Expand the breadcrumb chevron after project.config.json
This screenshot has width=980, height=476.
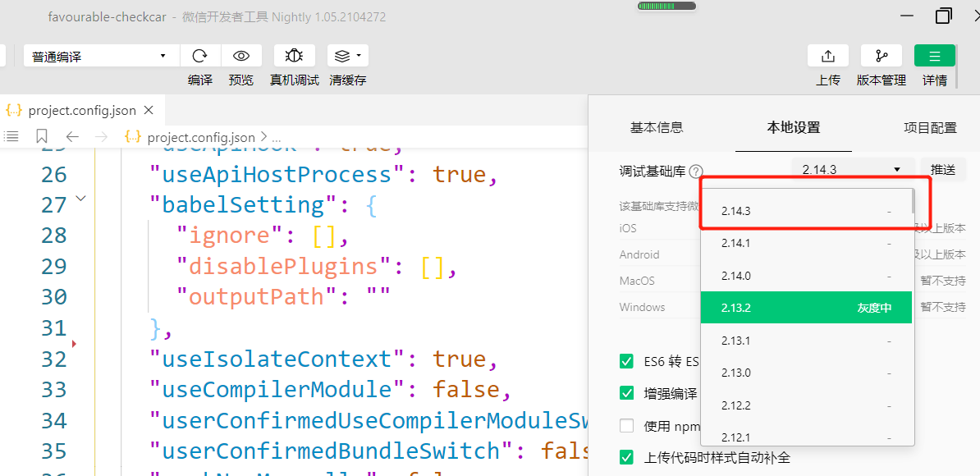point(263,137)
